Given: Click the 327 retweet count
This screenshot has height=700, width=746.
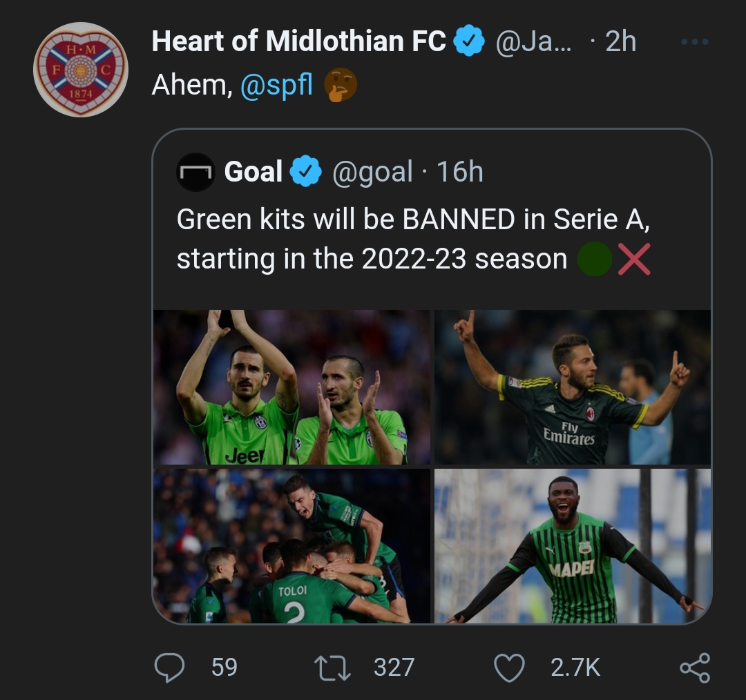Looking at the screenshot, I should click(x=394, y=667).
